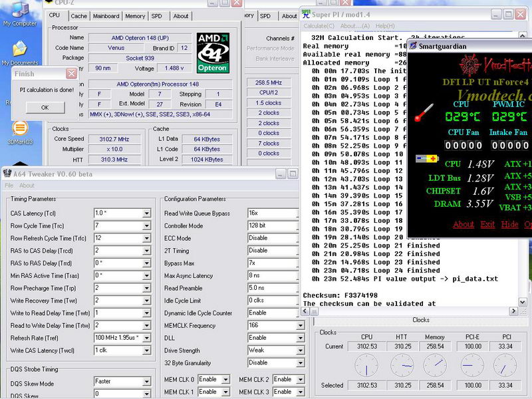Launch 3DMark03 desktop shortcut

coord(20,133)
